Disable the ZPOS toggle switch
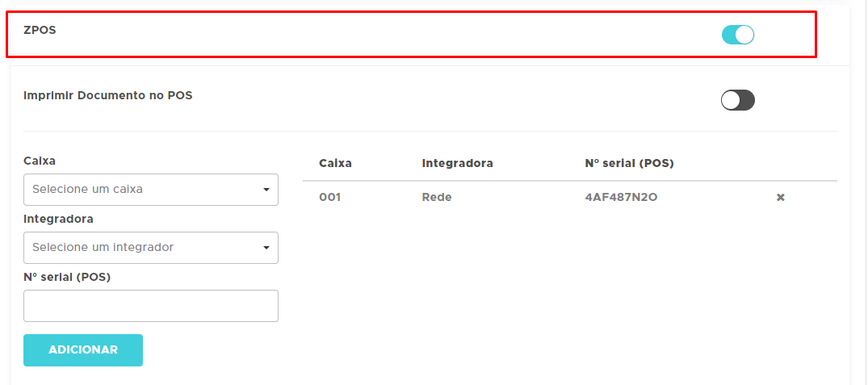Screen dimensions: 868x385 tap(737, 35)
